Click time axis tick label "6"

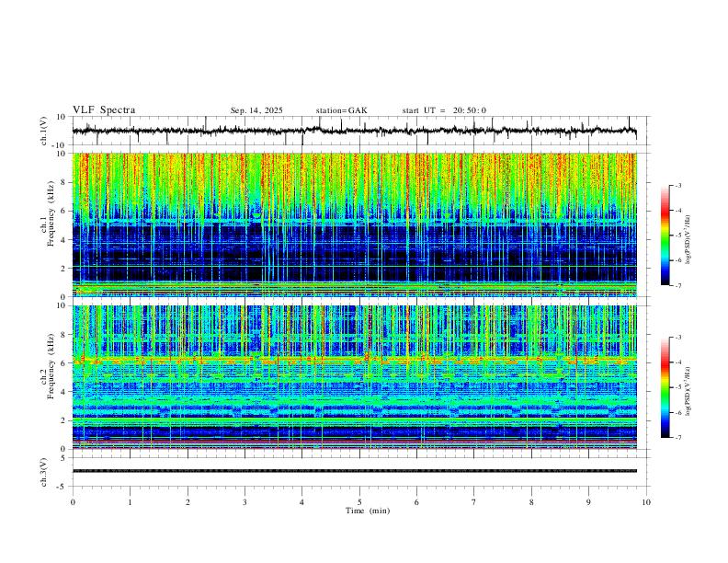[x=417, y=502]
